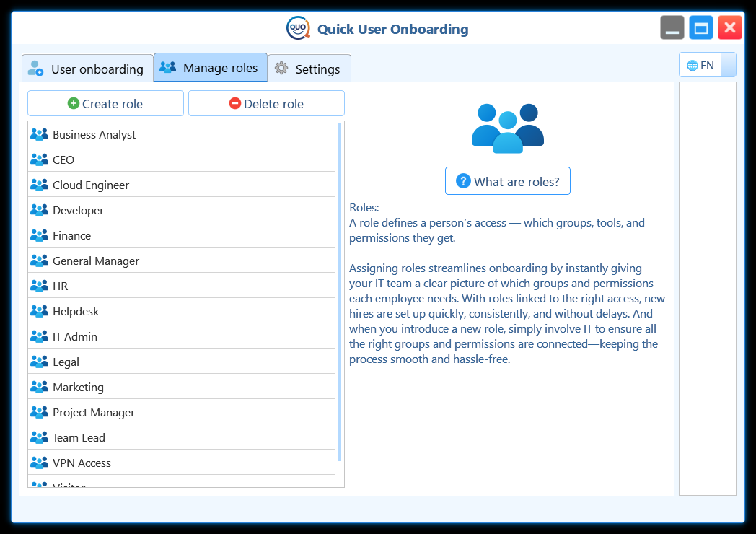Click the Delete role button
The image size is (756, 534).
point(266,103)
